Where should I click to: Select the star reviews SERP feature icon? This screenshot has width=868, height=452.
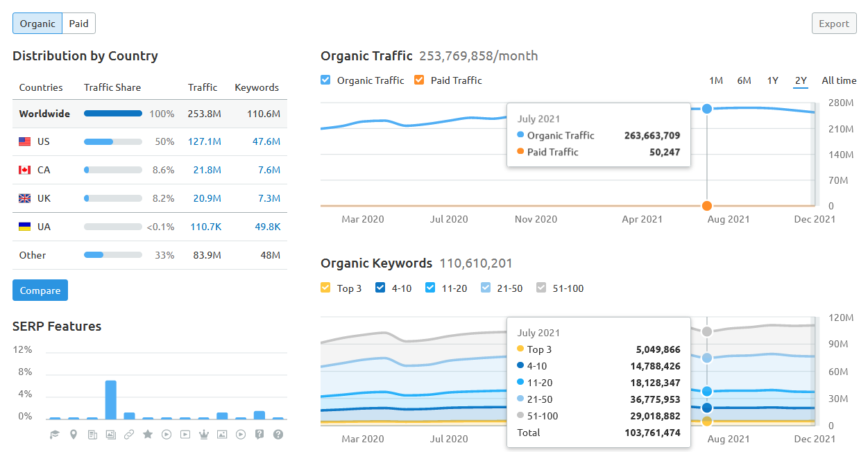(148, 435)
